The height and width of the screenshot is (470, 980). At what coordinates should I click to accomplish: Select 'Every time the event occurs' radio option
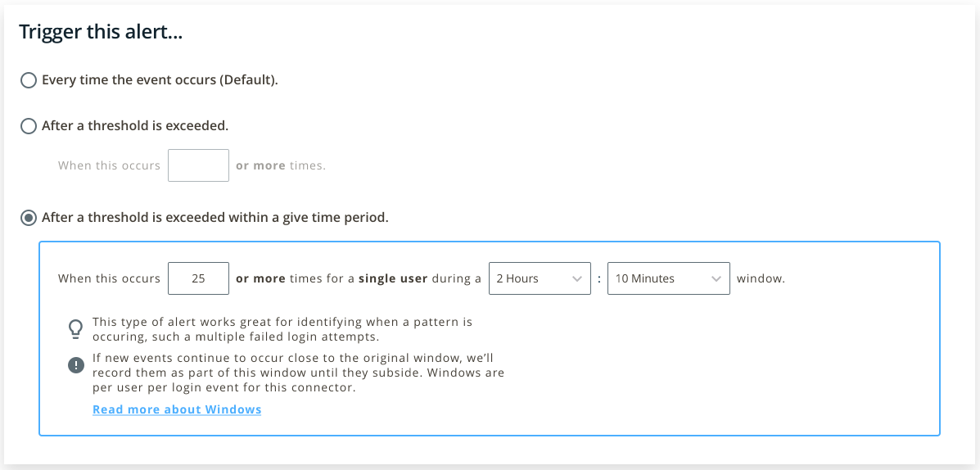point(29,80)
